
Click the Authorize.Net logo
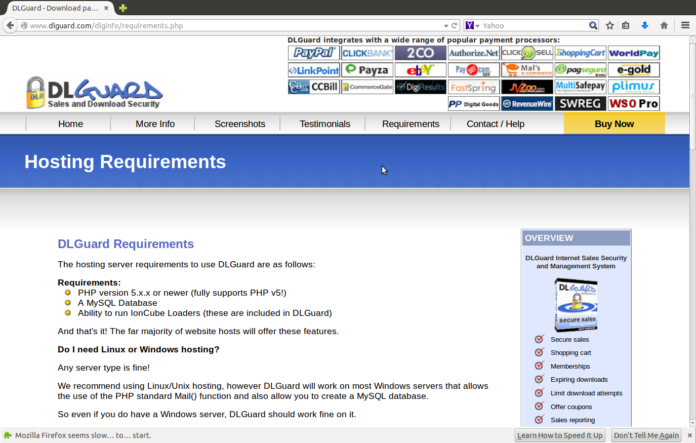(474, 53)
